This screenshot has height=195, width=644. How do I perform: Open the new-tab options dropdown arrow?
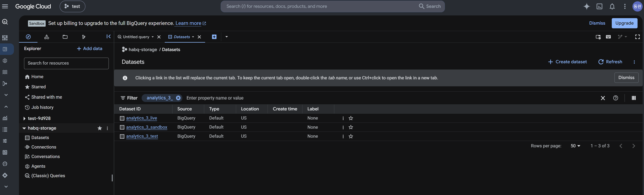point(226,37)
